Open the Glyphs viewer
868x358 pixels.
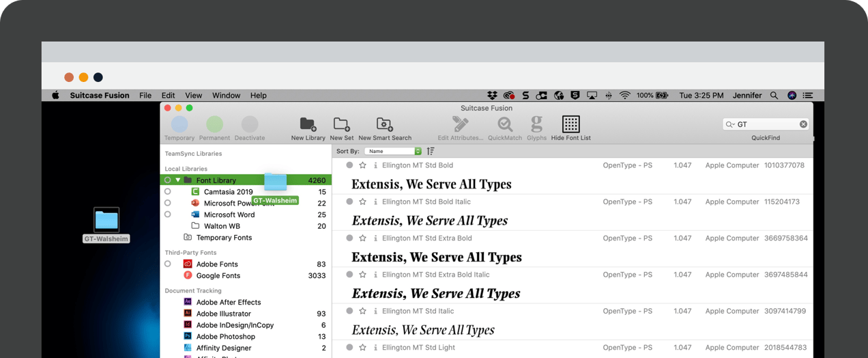click(x=536, y=124)
